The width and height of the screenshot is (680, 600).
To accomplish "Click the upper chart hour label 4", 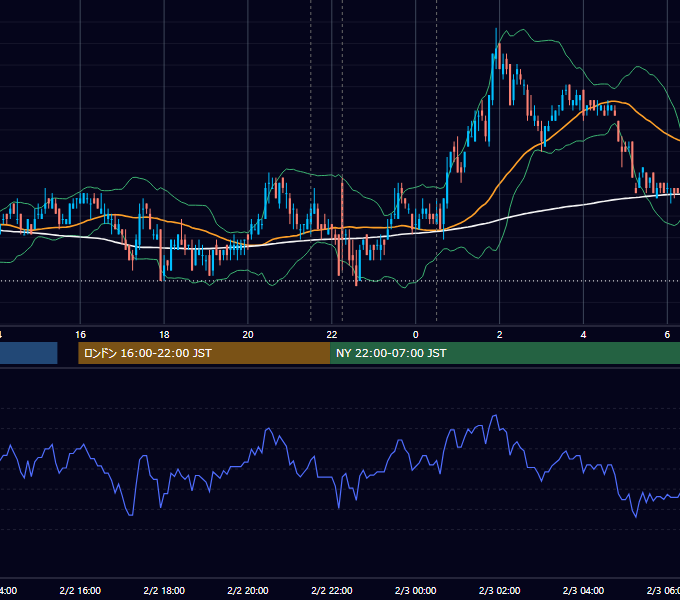I will point(583,335).
